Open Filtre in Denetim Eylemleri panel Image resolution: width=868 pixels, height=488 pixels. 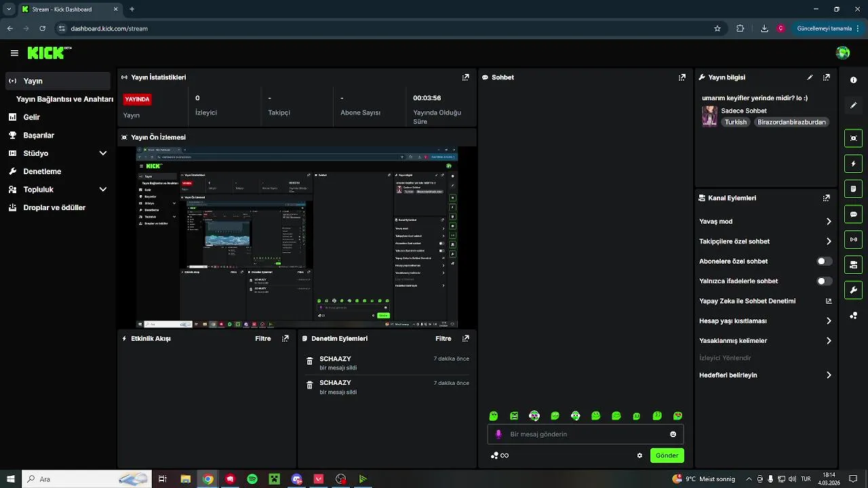click(443, 338)
